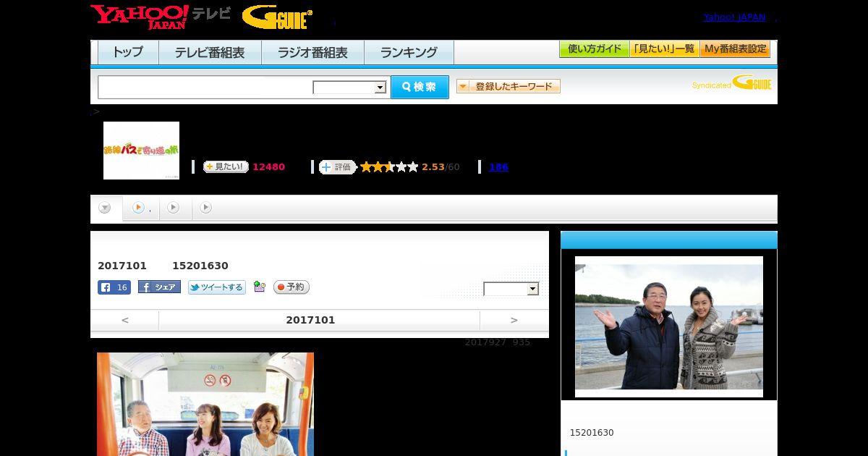Click the ツイートする Twitter button

coord(217,287)
